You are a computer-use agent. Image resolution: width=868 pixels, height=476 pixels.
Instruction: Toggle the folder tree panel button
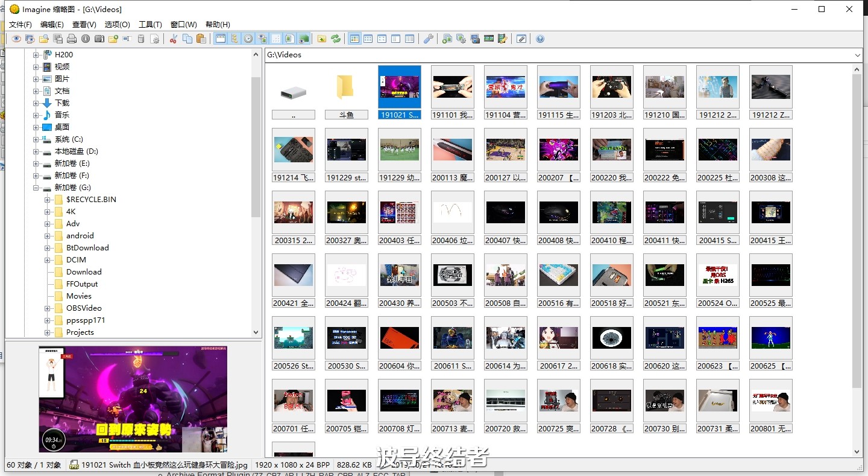pos(234,39)
